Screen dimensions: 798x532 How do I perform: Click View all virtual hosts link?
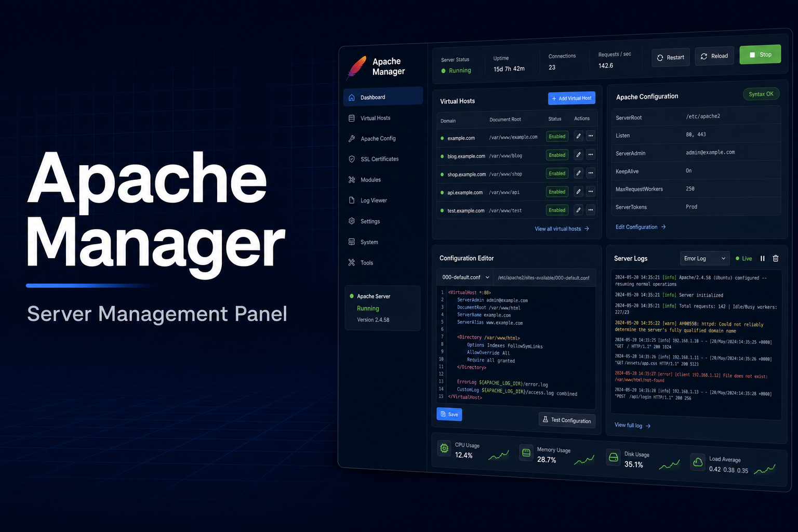562,229
